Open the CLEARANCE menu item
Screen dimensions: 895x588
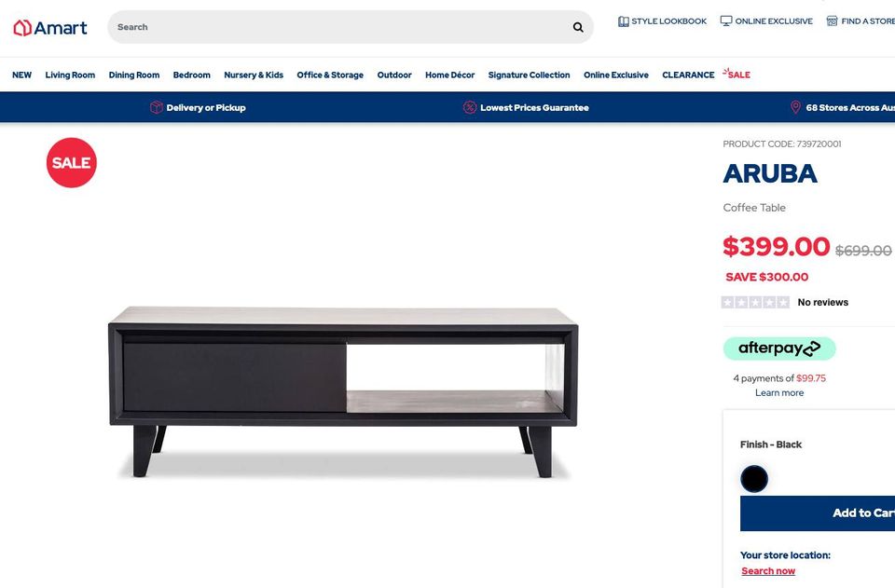(x=688, y=75)
